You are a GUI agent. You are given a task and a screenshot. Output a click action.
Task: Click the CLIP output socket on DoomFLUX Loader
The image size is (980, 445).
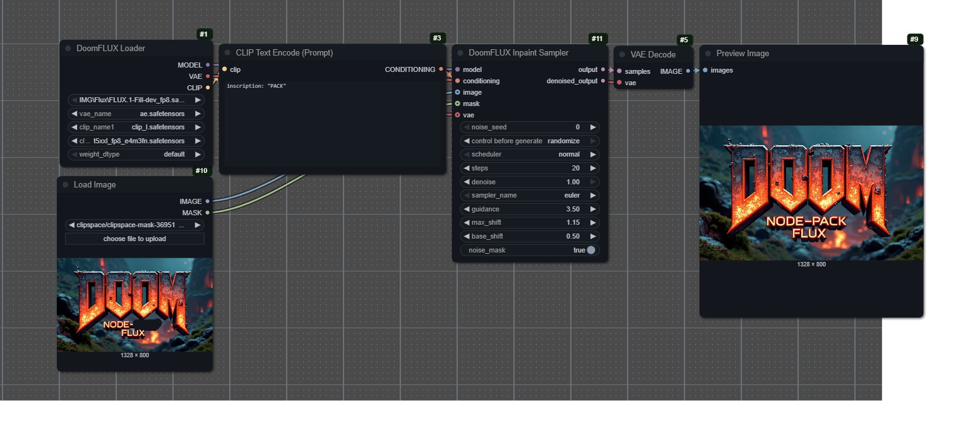(x=208, y=88)
